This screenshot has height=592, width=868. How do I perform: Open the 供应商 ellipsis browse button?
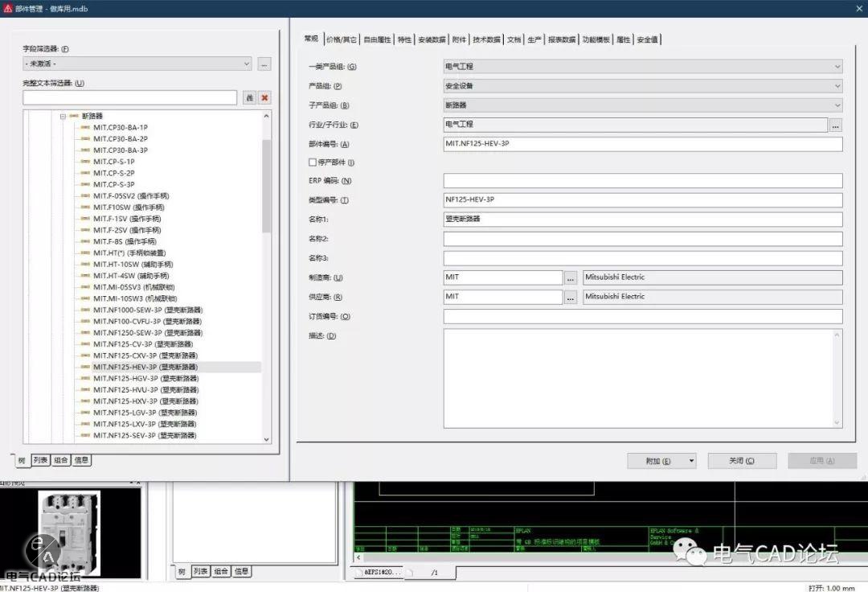coord(570,297)
